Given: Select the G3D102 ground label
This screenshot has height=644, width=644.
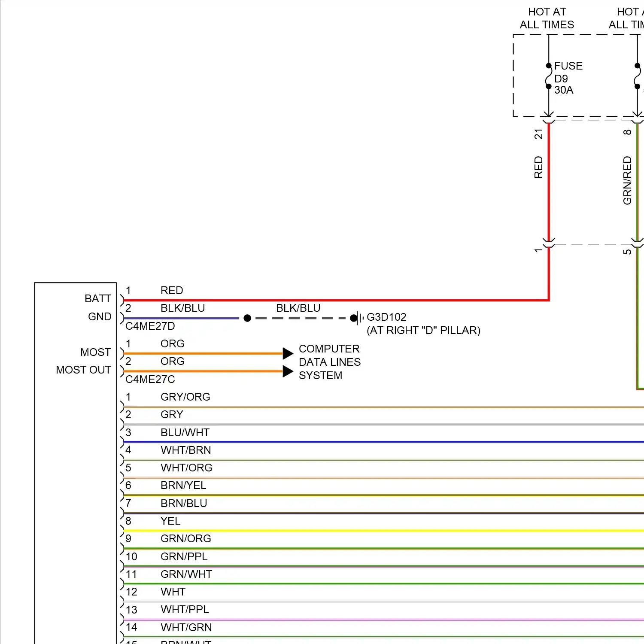Looking at the screenshot, I should click(x=386, y=317).
